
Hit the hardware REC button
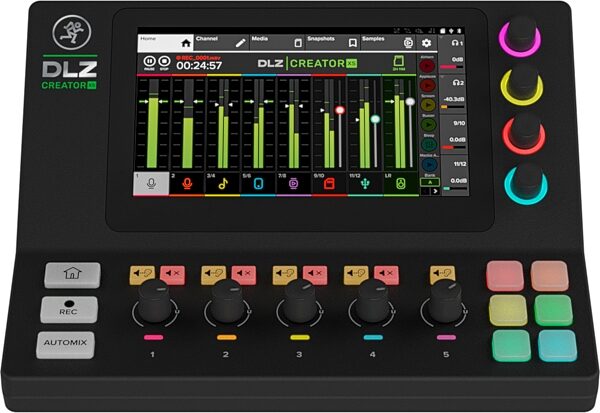click(x=69, y=309)
